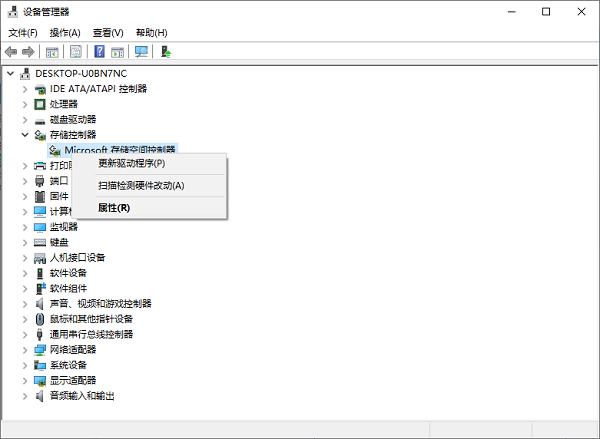Select the 软件设备 tree label

point(68,273)
